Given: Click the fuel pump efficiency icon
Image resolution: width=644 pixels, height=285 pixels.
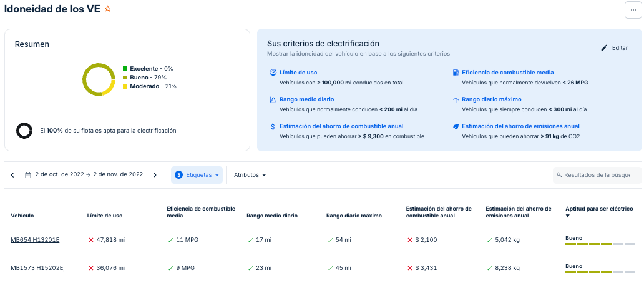Looking at the screenshot, I should [456, 72].
